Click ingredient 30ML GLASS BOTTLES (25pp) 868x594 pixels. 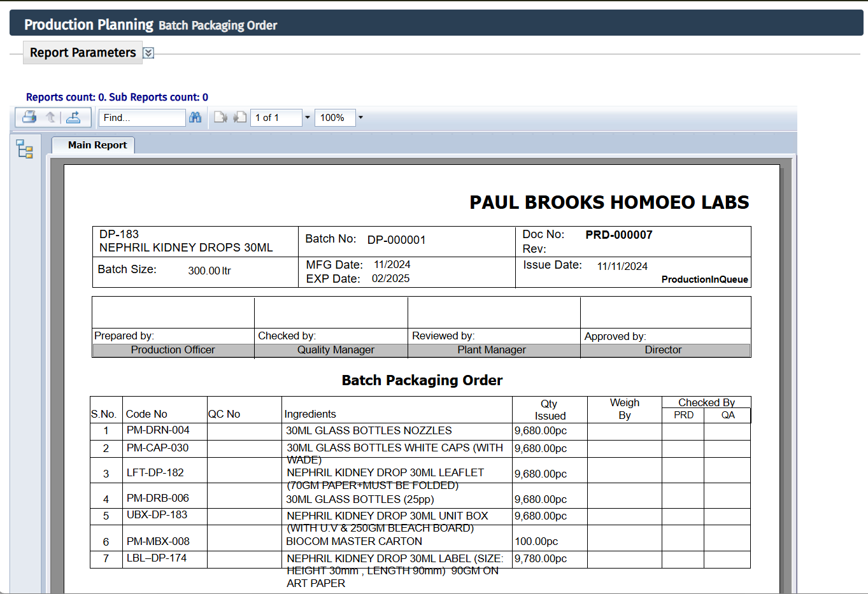360,500
